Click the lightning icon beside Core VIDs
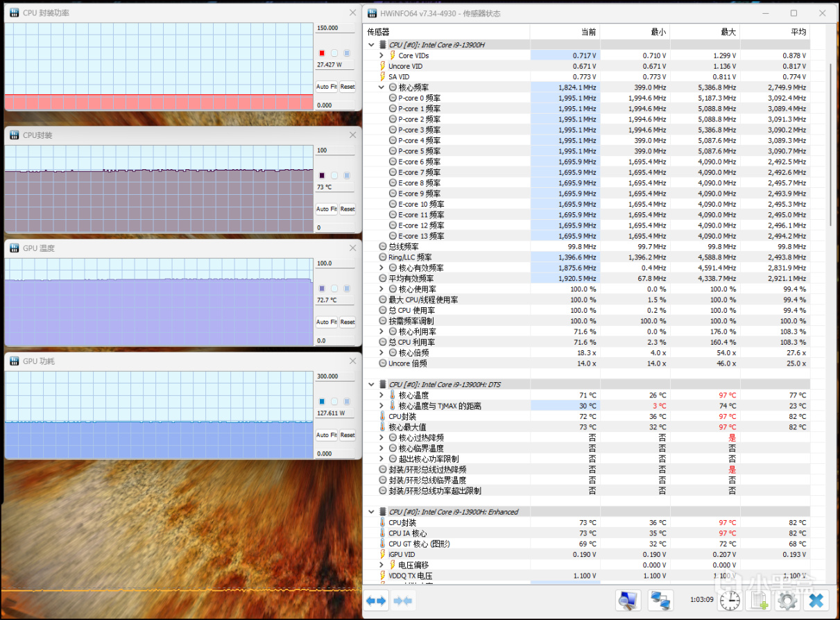 point(392,55)
